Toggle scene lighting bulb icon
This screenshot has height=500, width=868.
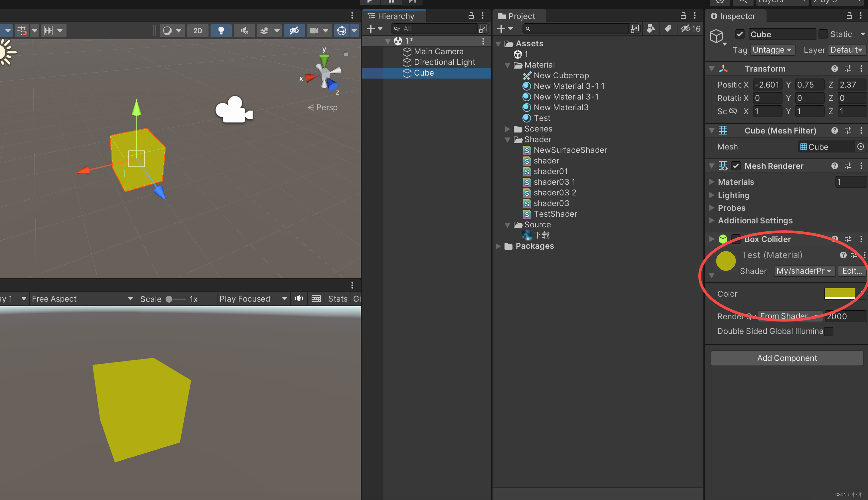point(221,31)
